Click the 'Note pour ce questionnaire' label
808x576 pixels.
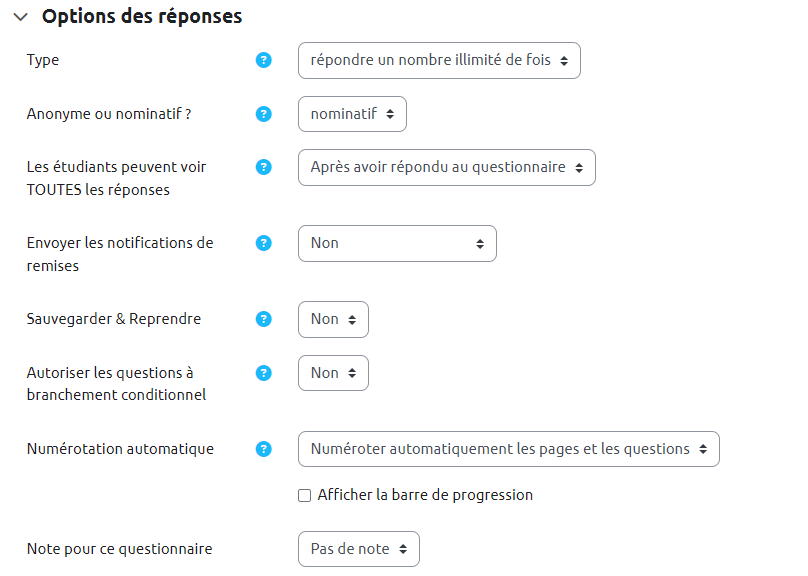point(119,549)
